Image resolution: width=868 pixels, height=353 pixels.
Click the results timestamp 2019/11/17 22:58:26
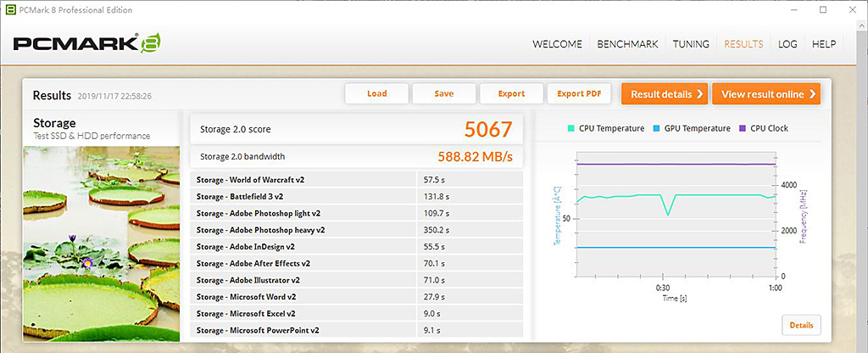click(x=114, y=97)
